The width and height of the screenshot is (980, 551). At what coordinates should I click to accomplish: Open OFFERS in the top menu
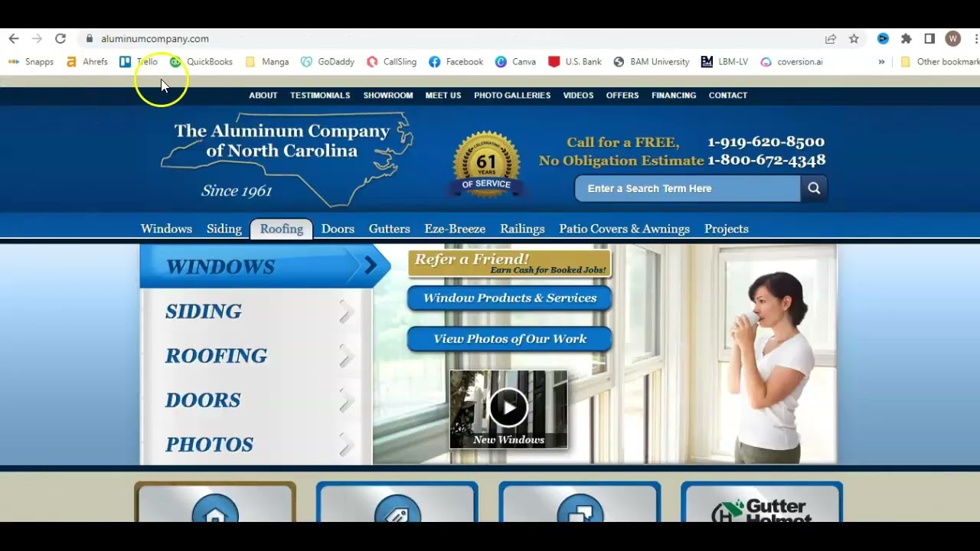point(622,95)
